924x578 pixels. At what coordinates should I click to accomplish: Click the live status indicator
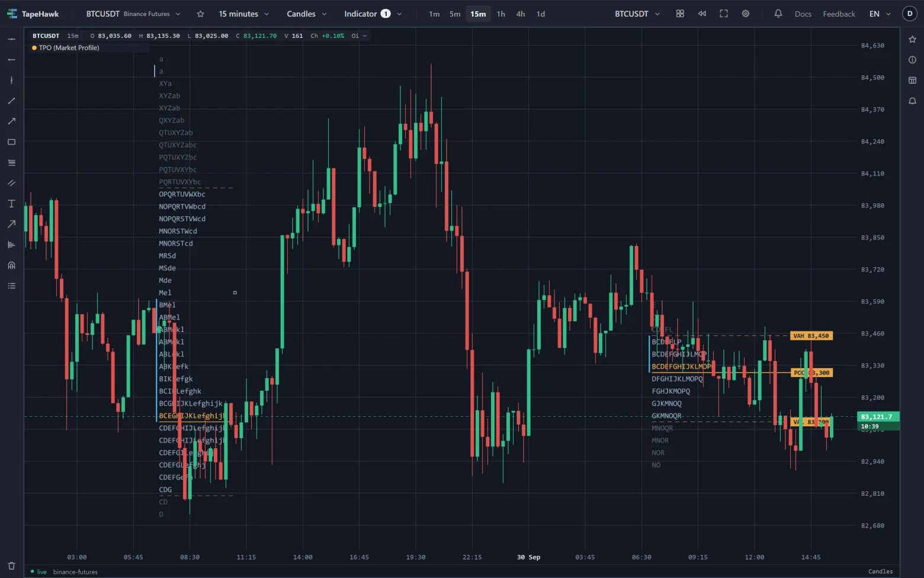[x=38, y=572]
